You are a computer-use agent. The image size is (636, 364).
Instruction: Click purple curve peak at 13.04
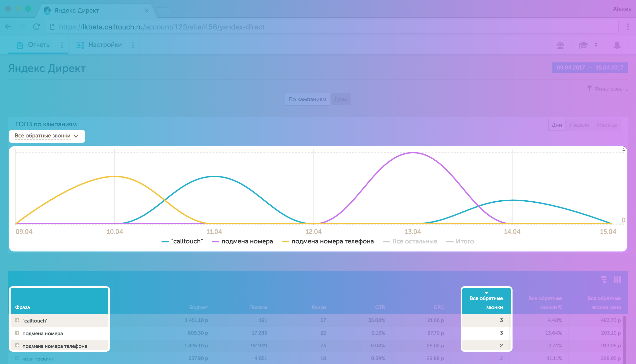[413, 153]
